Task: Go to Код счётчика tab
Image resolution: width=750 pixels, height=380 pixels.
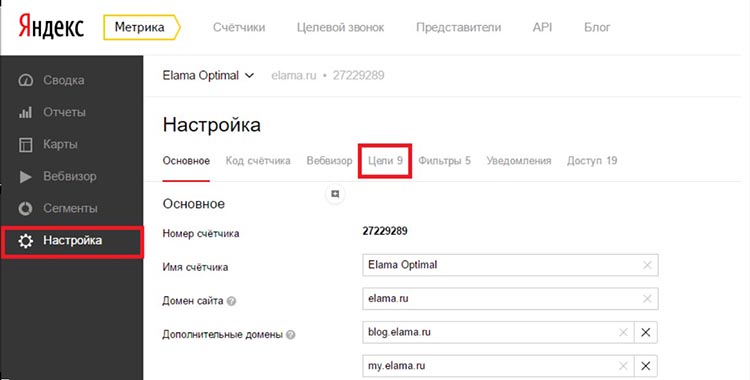Action: [258, 161]
